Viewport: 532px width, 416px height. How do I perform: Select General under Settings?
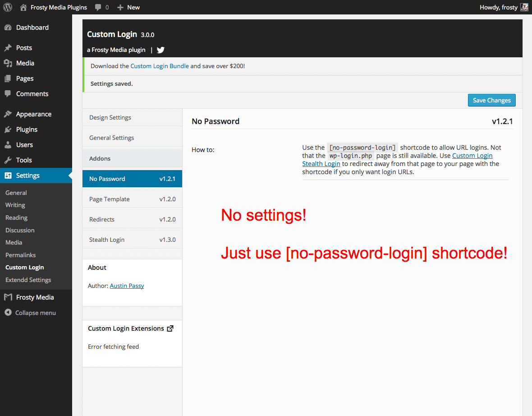coord(16,193)
